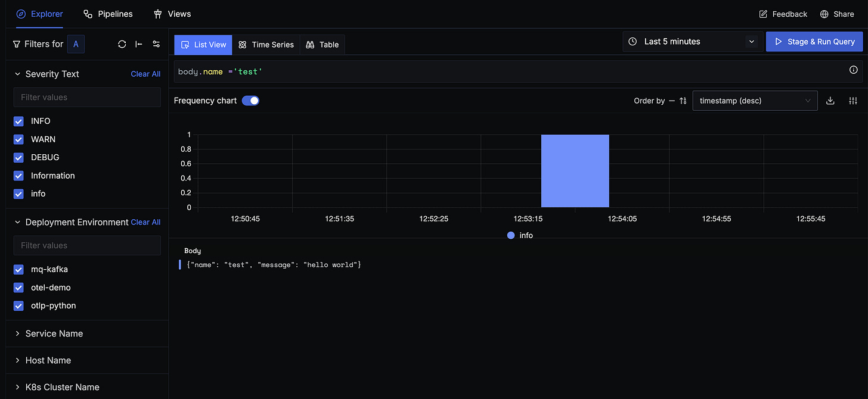
Task: Download logs with the download icon
Action: [x=830, y=101]
